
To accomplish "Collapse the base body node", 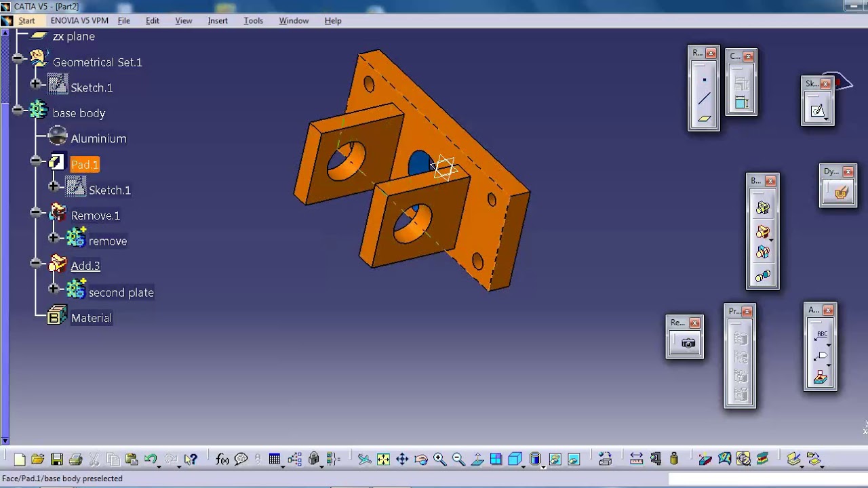I will click(18, 110).
